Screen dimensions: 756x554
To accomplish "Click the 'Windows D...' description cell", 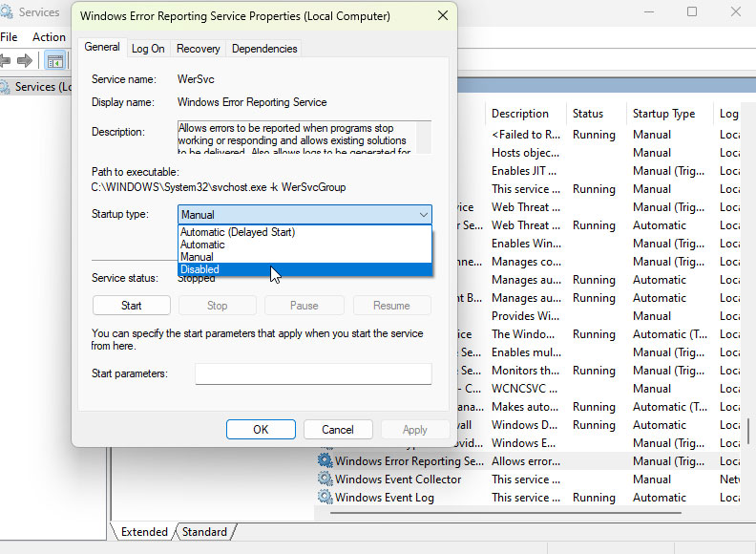I will (525, 425).
